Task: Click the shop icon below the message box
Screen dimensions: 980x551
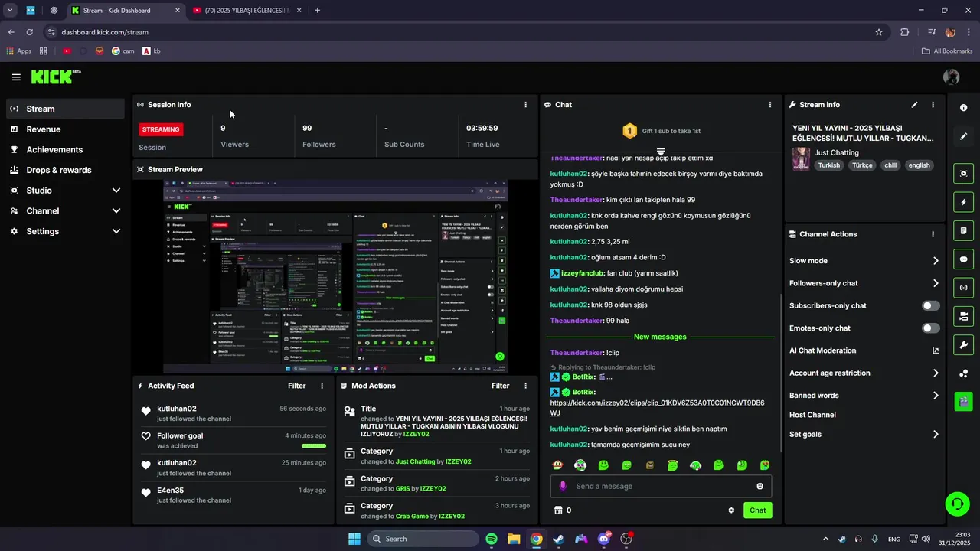Action: [x=558, y=510]
